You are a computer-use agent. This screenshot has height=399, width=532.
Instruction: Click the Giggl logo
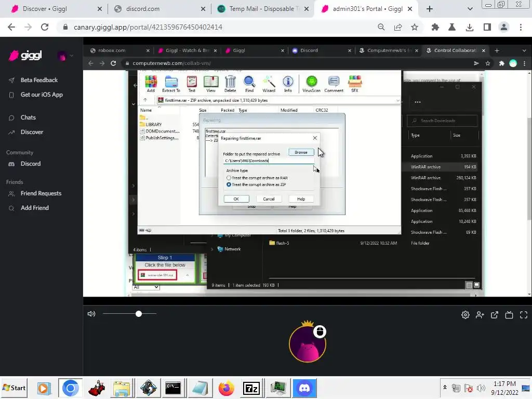click(x=25, y=55)
